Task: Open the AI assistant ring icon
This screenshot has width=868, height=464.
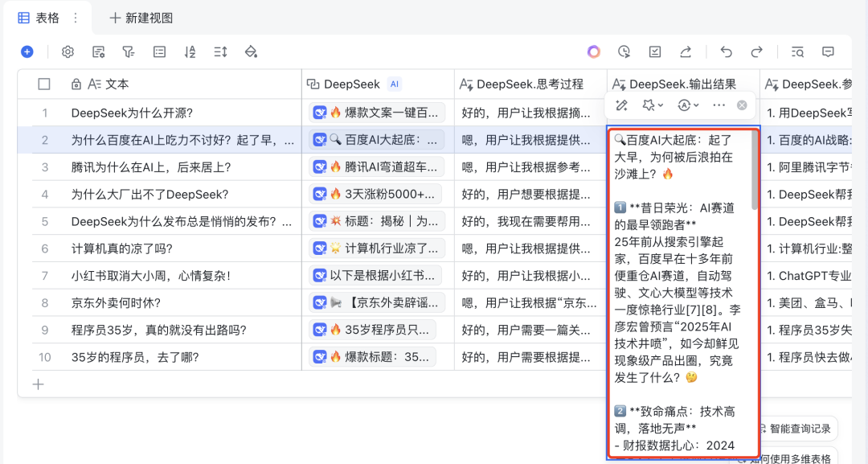Action: 593,52
